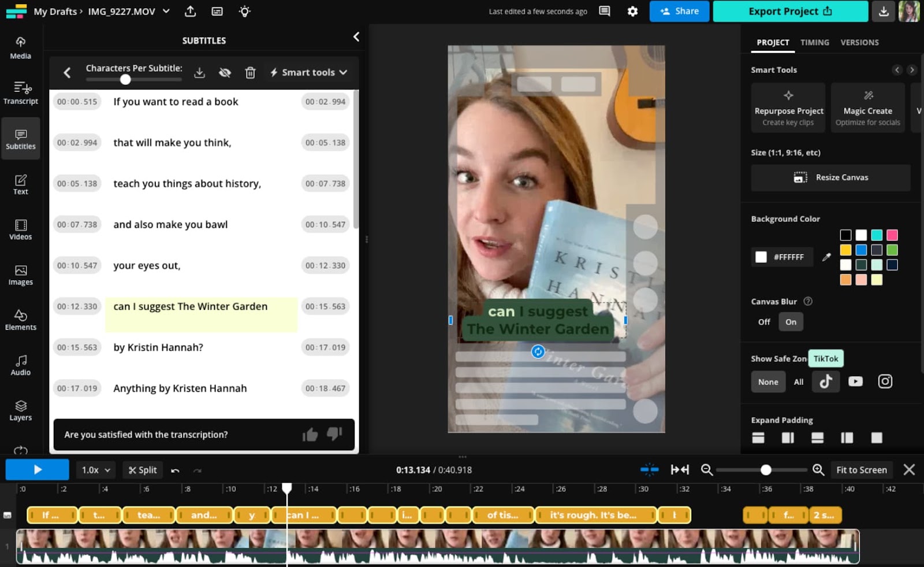Split the clip at playhead
The image size is (924, 567).
pyautogui.click(x=143, y=470)
